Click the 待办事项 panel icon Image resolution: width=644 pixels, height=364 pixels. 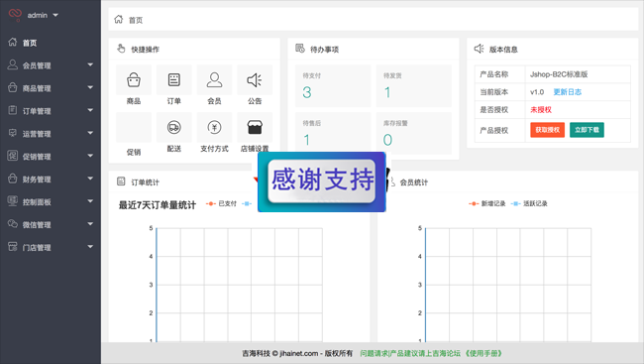click(x=300, y=49)
